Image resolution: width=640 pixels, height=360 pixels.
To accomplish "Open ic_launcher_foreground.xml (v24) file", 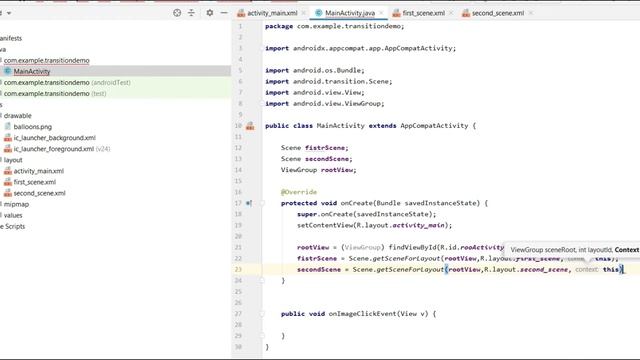I will coord(62,149).
